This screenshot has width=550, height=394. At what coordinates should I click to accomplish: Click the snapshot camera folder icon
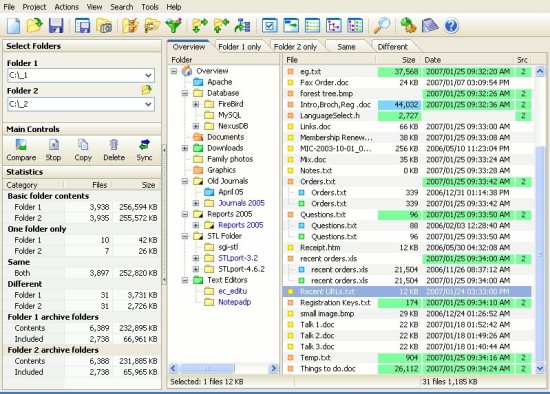pyautogui.click(x=104, y=26)
